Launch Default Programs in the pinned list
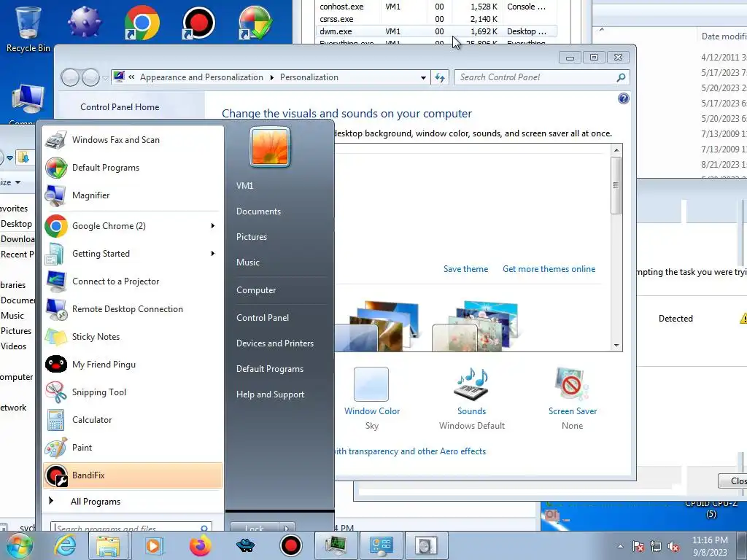 pos(133,168)
